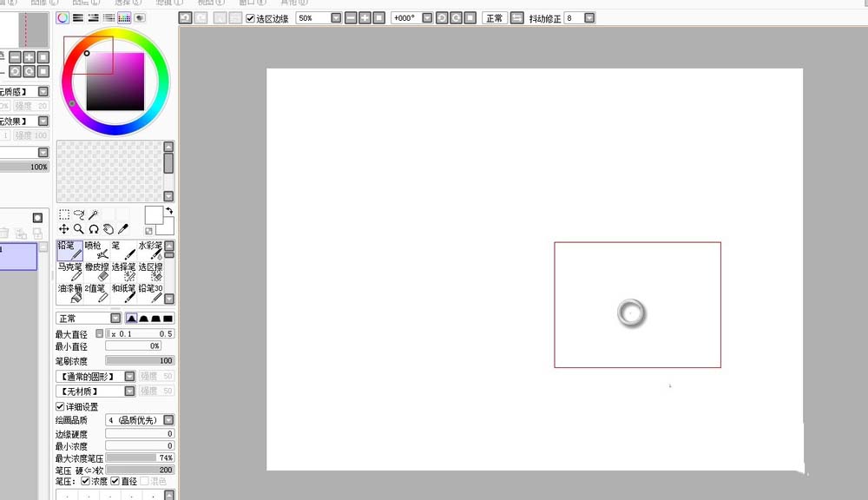Screen dimensions: 868x500
Task: Select the lasso selection tool
Action: (x=79, y=214)
